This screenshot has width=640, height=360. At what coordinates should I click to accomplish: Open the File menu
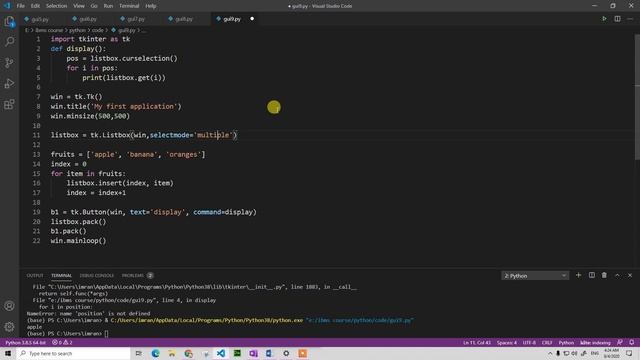[x=20, y=6]
